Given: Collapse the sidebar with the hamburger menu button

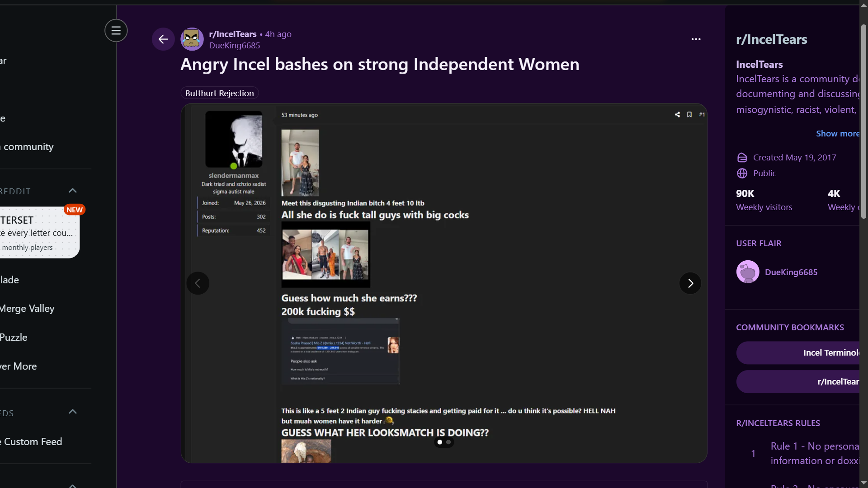Looking at the screenshot, I should (116, 31).
